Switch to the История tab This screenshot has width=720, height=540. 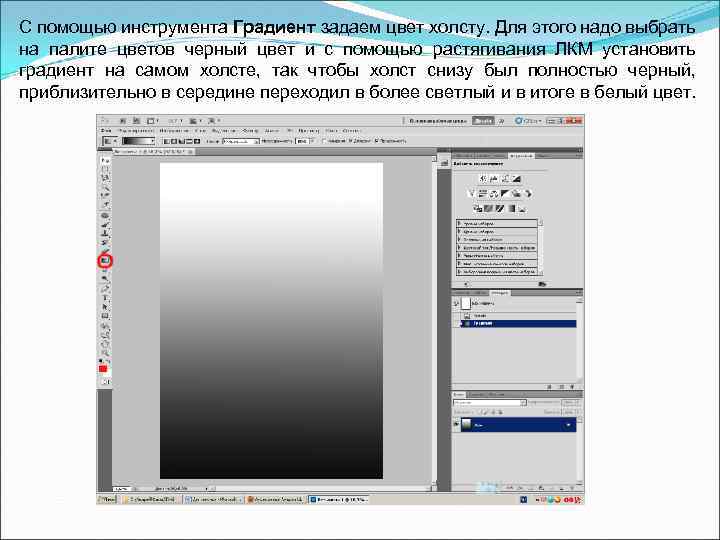tap(499, 292)
